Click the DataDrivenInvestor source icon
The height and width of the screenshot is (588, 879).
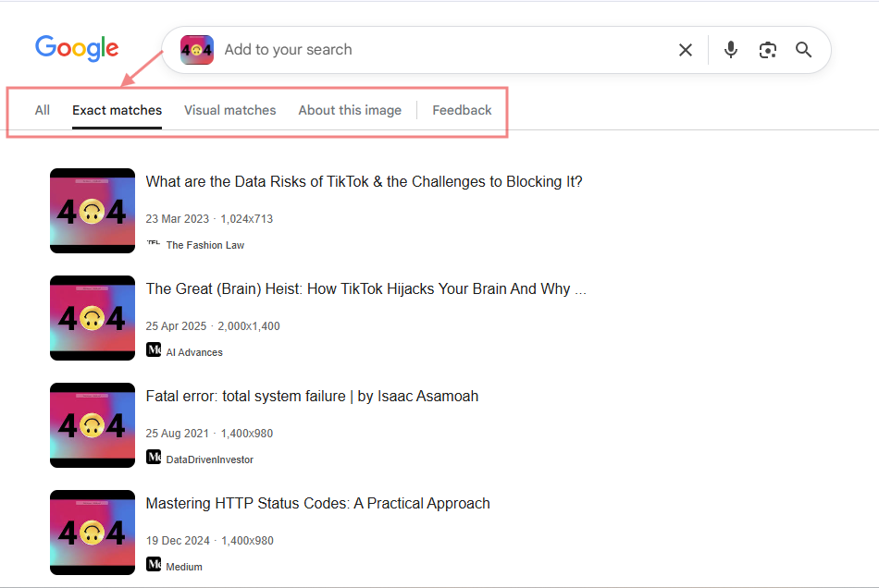click(153, 459)
